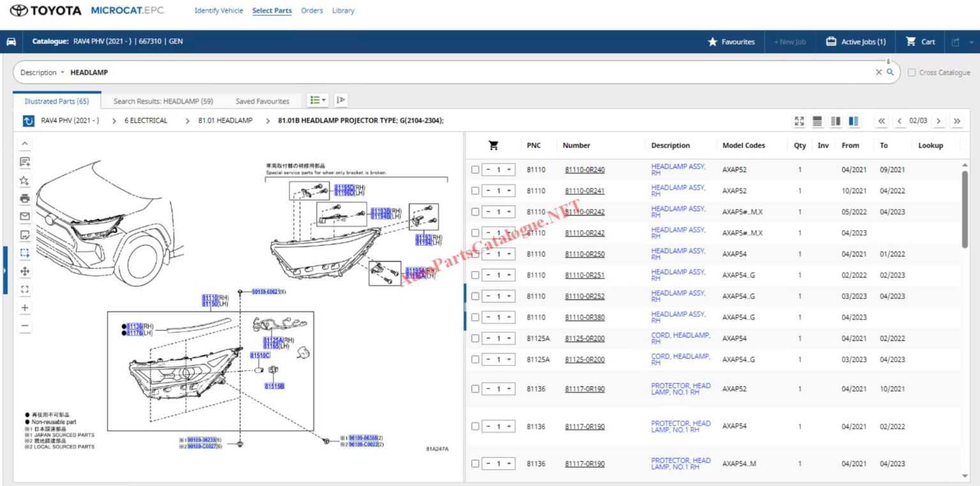Switch to the Search Results: HEADLAMP tab
The width and height of the screenshot is (980, 486).
pos(163,100)
